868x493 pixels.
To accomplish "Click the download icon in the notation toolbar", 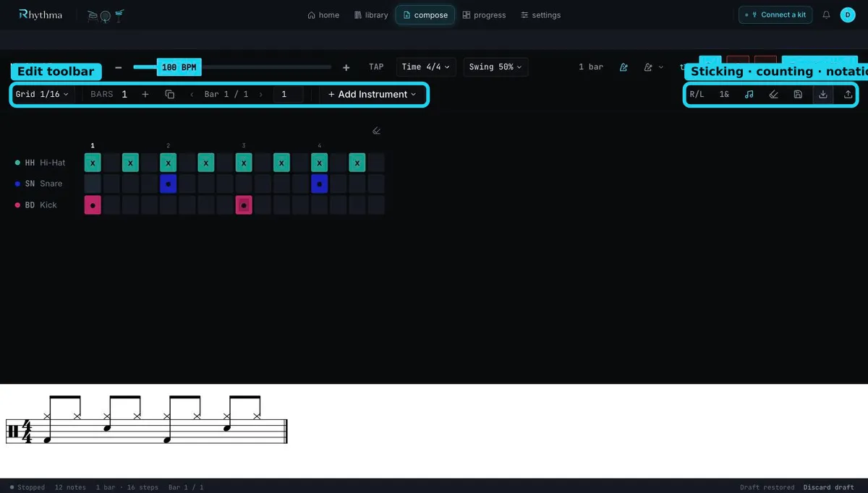I will click(x=823, y=94).
